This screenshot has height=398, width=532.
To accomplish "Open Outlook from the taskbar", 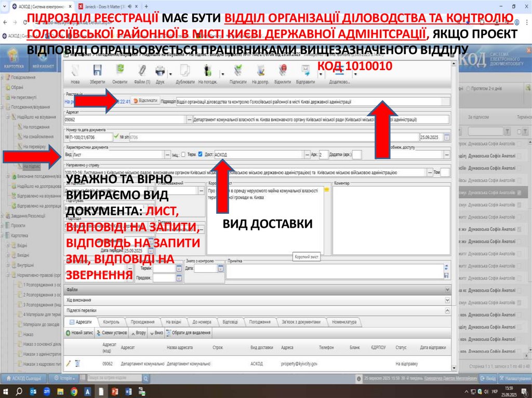I will 33,392.
